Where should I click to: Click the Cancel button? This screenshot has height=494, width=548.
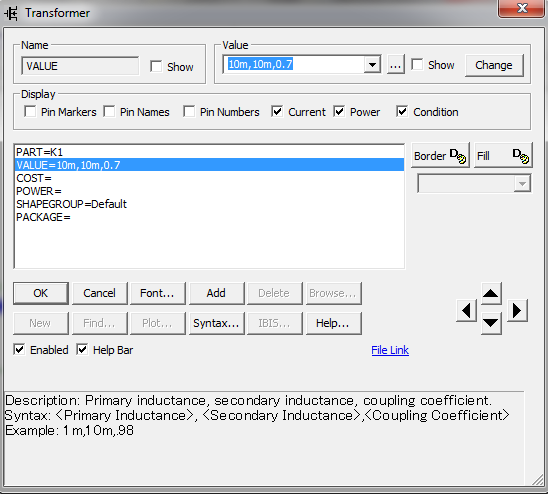100,293
